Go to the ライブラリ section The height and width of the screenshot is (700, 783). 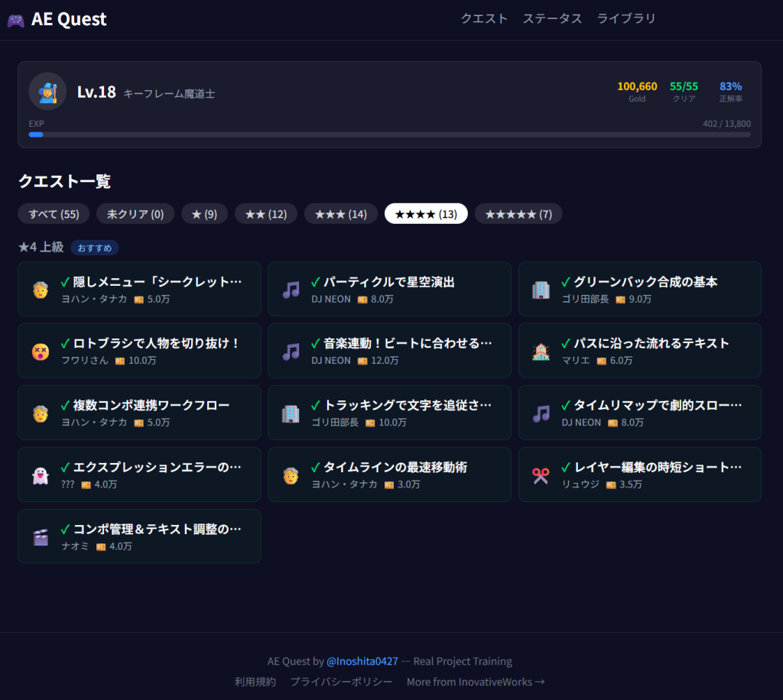(626, 18)
